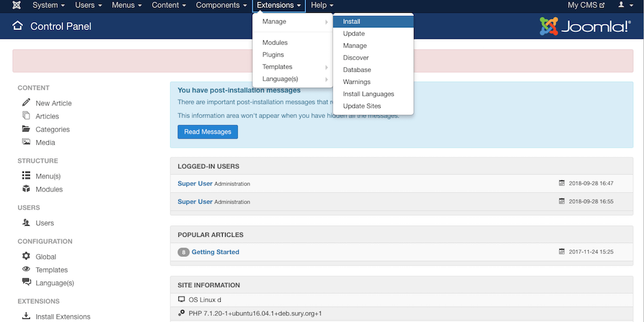
Task: Click the cube icon next to Modules
Action: pos(26,189)
